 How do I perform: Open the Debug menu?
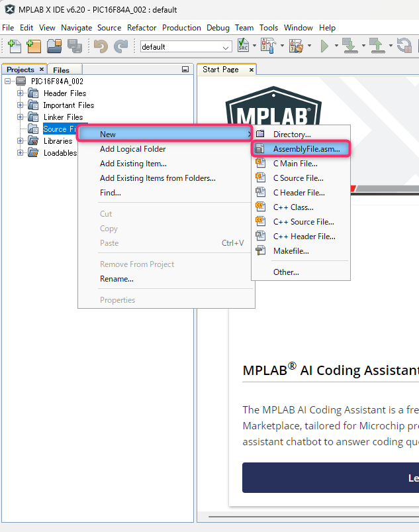[218, 27]
